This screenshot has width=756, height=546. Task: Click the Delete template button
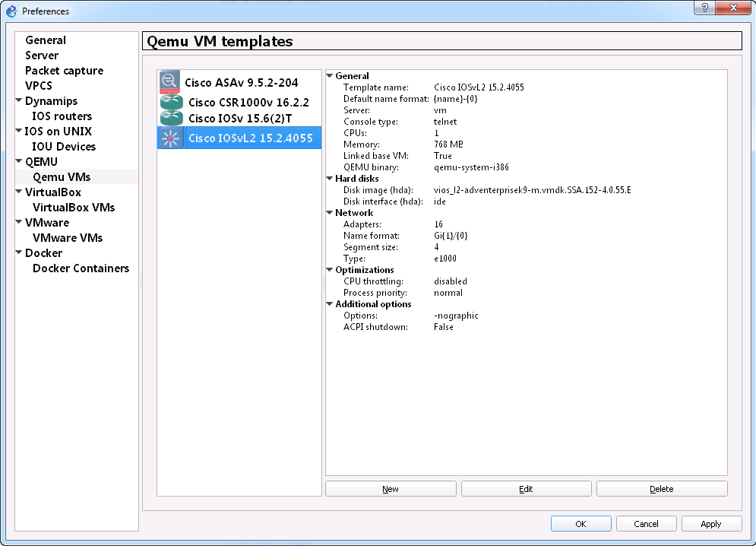click(x=662, y=488)
